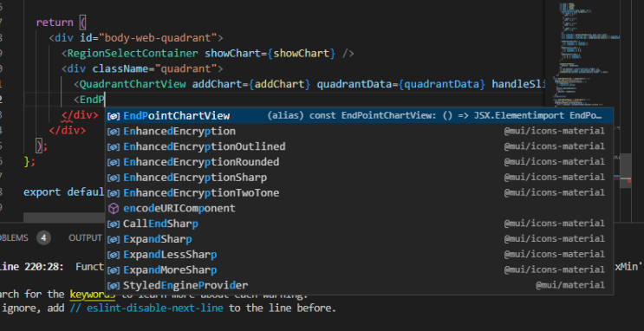Click the icon beside EnhancedEncryptionOutlined
The width and height of the screenshot is (644, 331).
(x=114, y=147)
